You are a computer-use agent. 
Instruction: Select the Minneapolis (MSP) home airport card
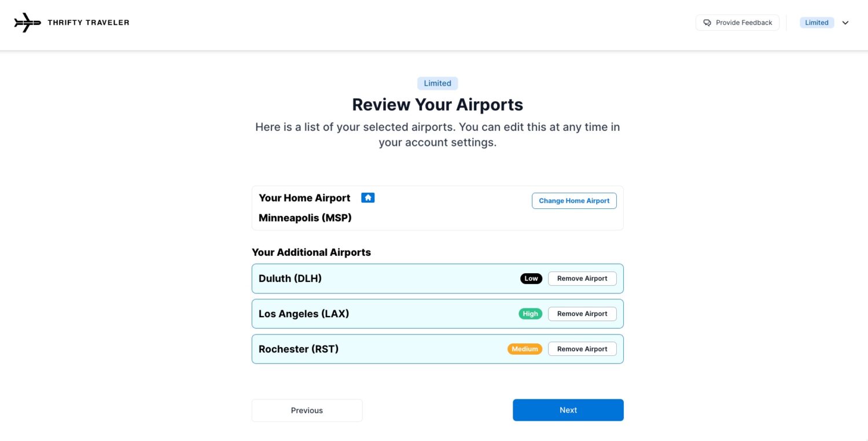[305, 218]
